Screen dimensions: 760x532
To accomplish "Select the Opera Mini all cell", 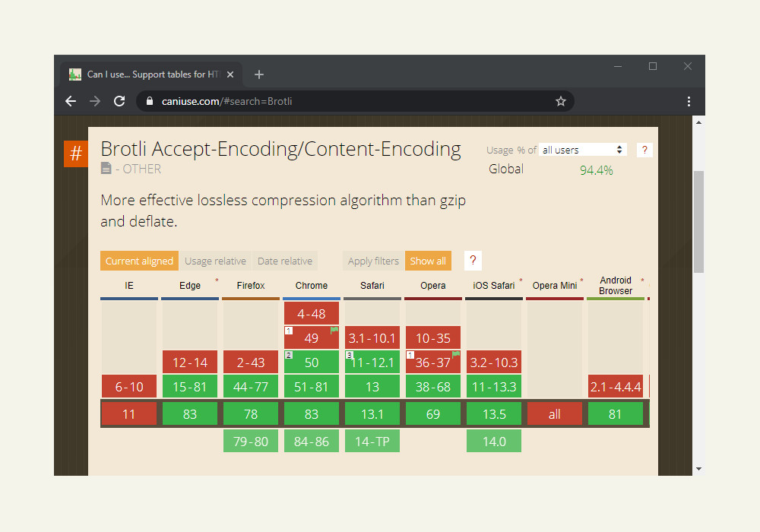I will (555, 413).
